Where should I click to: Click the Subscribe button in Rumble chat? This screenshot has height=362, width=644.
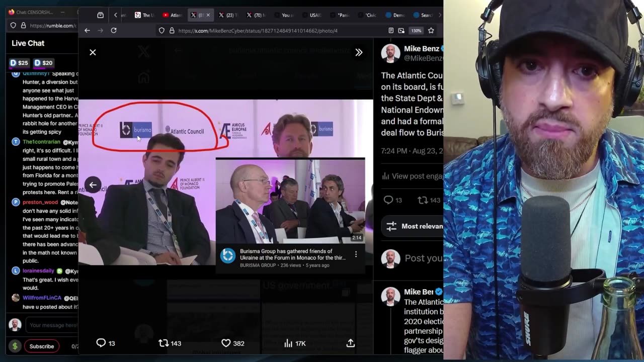[41, 346]
